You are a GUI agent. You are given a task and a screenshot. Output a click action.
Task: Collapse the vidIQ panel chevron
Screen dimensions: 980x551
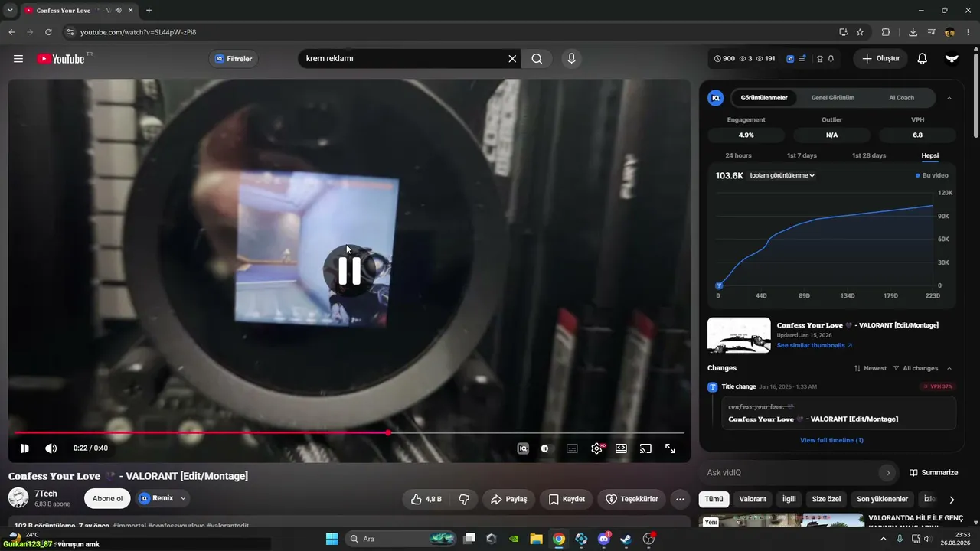coord(949,98)
